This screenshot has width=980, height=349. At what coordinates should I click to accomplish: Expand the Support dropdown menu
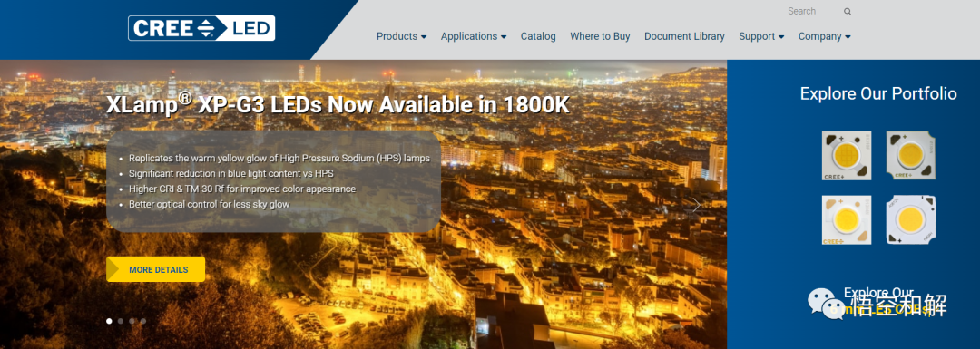[x=761, y=36]
